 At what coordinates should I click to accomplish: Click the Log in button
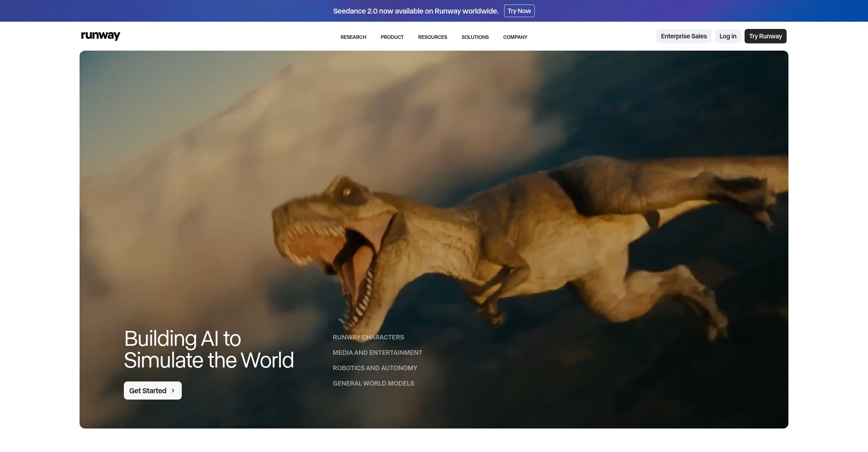pyautogui.click(x=727, y=36)
